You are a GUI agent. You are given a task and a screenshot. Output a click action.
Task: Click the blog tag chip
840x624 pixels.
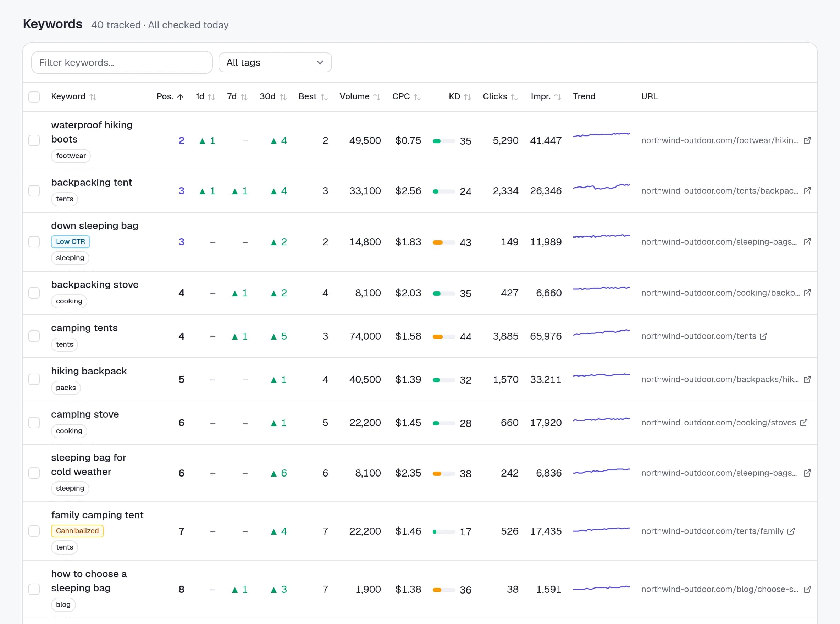[x=63, y=605]
